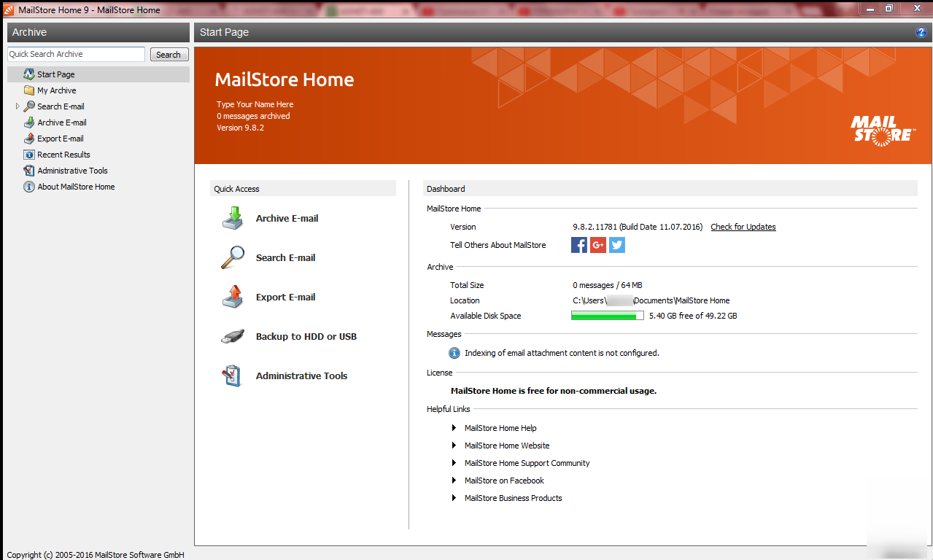Click the version 9.8.2.11781 build text

coord(638,227)
